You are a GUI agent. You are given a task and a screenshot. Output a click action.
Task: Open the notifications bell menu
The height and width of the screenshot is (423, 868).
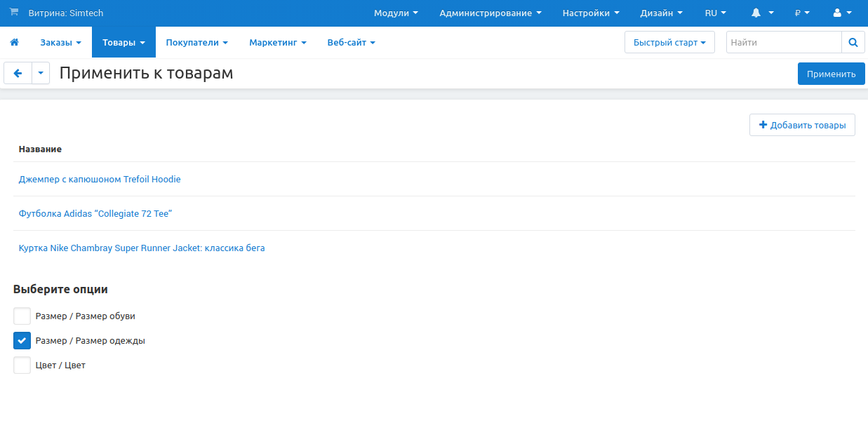coord(762,13)
